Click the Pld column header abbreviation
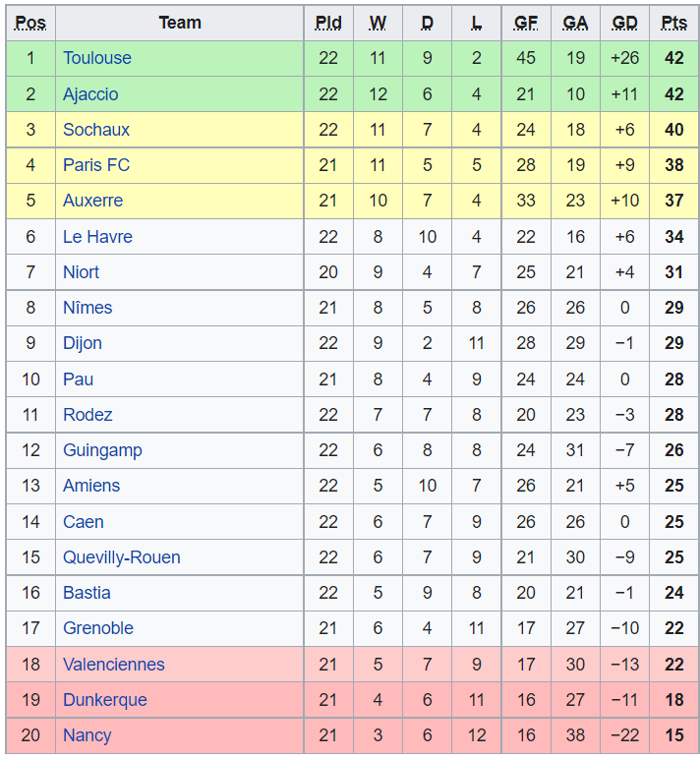 click(328, 23)
